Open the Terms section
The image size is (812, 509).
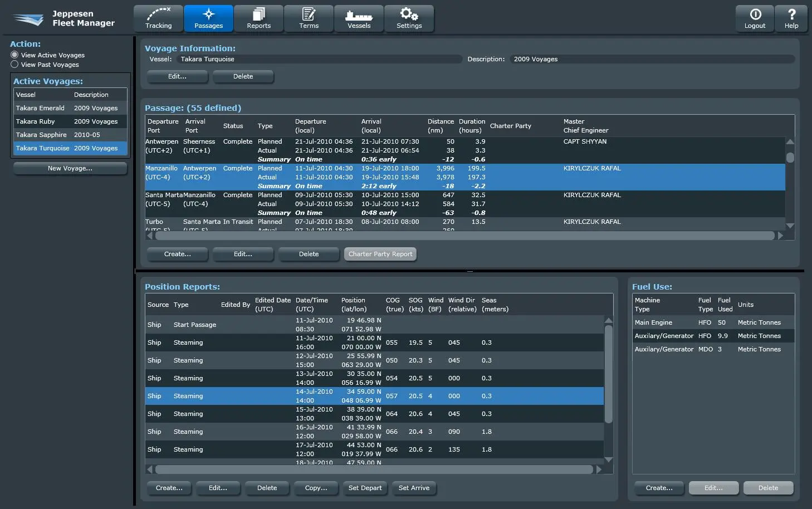click(309, 18)
